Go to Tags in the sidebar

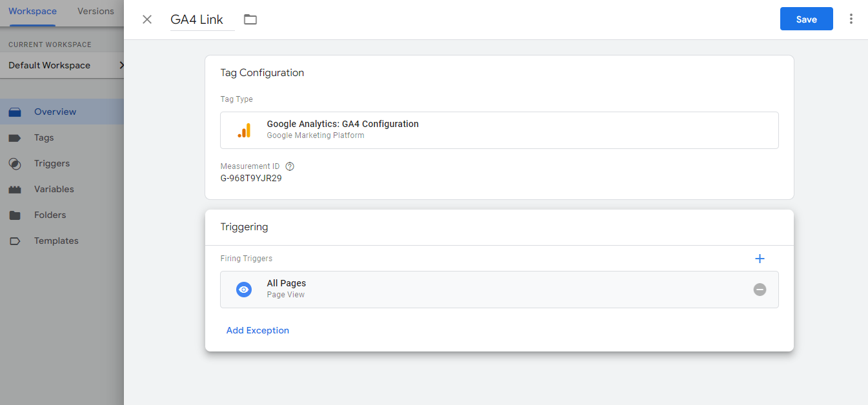coord(44,137)
